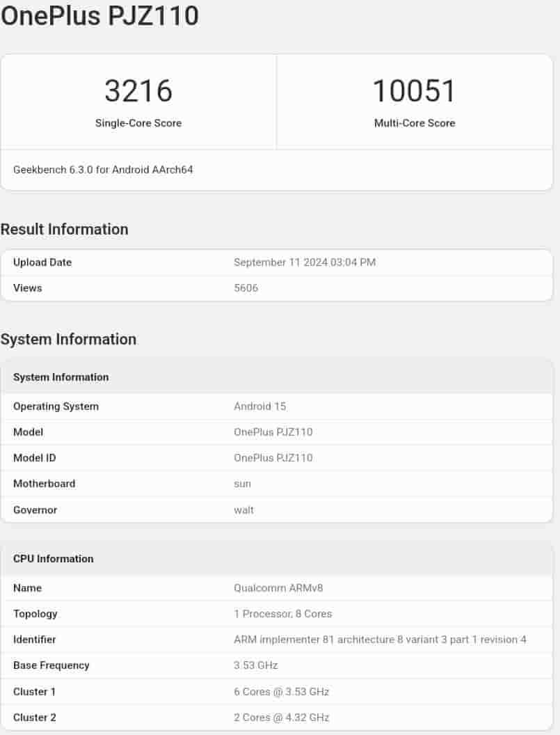Click the OnePlus PJZ110 page title

pos(99,15)
